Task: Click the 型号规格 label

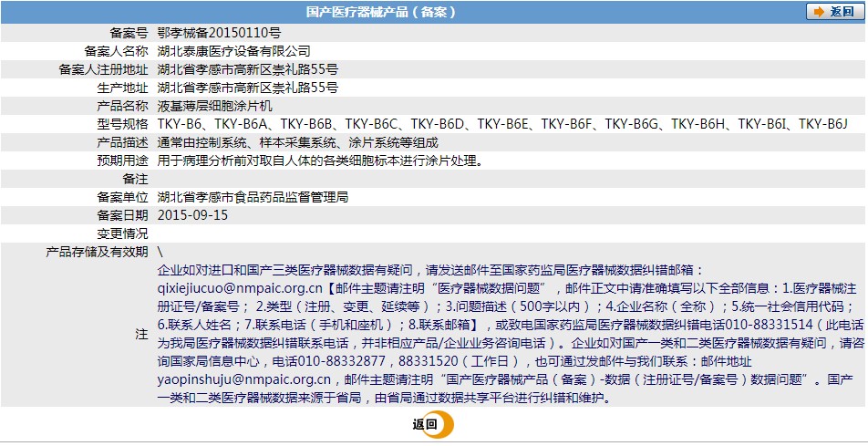Action: coord(123,124)
